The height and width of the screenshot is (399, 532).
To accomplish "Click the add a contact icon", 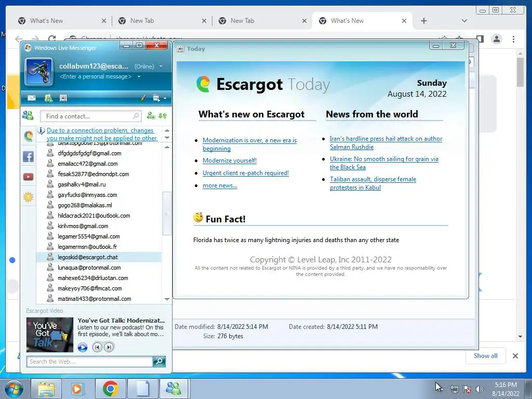I will 151,116.
